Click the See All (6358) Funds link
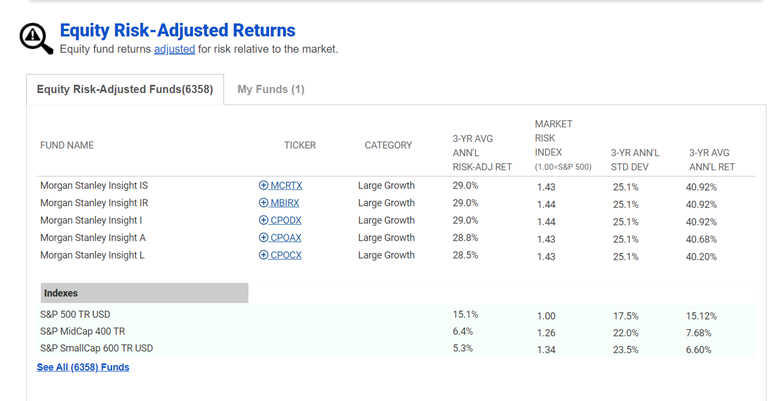The image size is (780, 401). tap(83, 367)
